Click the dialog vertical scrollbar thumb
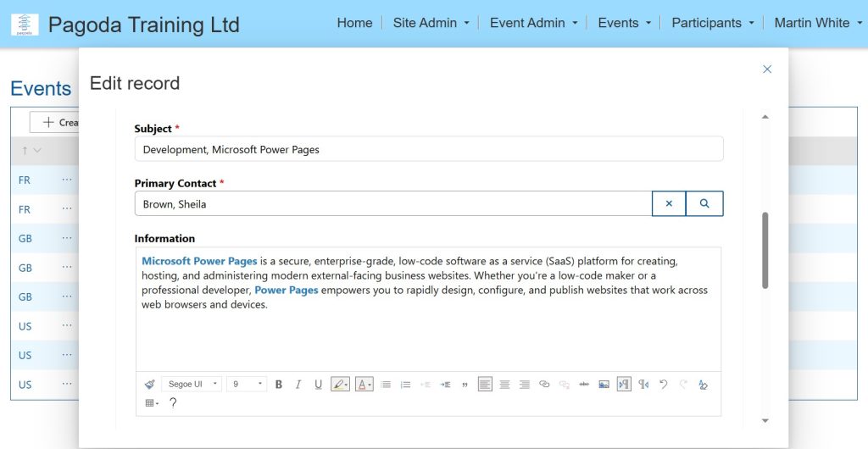The image size is (868, 449). pos(765,251)
